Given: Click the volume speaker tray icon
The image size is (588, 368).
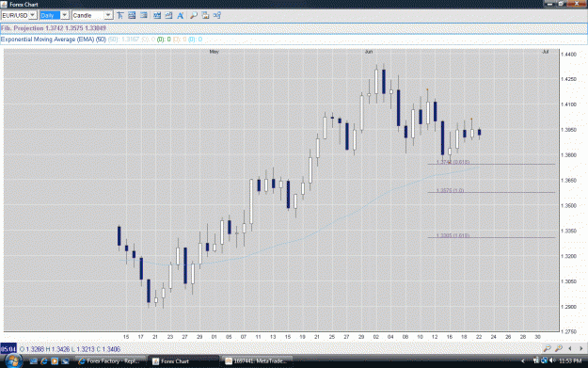Looking at the screenshot, I should coord(552,360).
